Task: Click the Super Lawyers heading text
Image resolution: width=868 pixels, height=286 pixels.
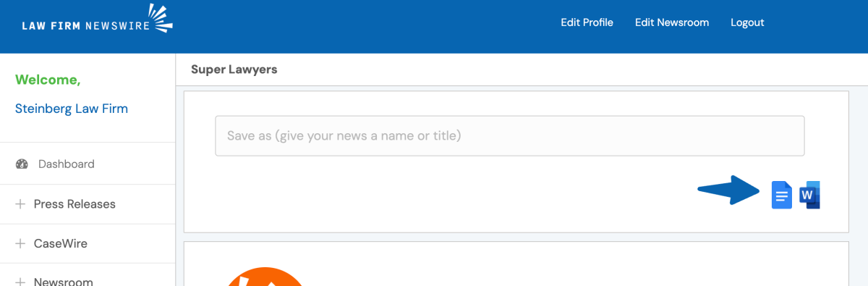Action: click(234, 70)
